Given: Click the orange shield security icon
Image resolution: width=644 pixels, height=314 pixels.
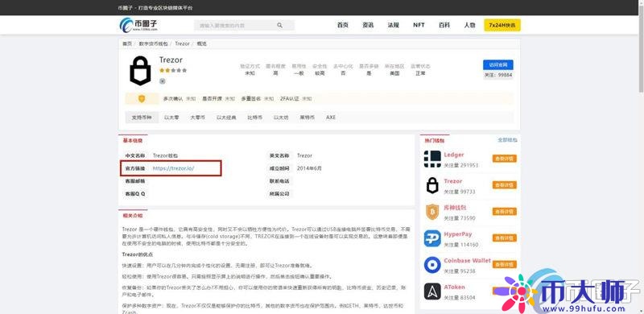Looking at the screenshot, I should (142, 99).
